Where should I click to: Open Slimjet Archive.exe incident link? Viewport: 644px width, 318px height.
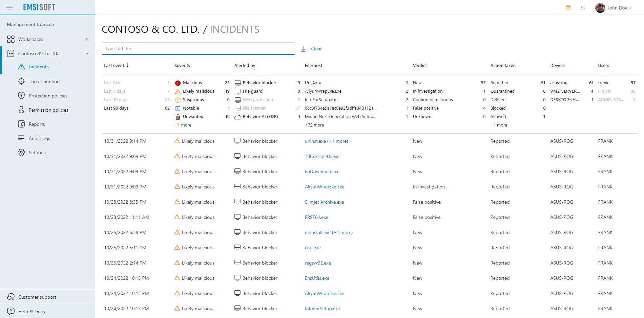click(324, 202)
